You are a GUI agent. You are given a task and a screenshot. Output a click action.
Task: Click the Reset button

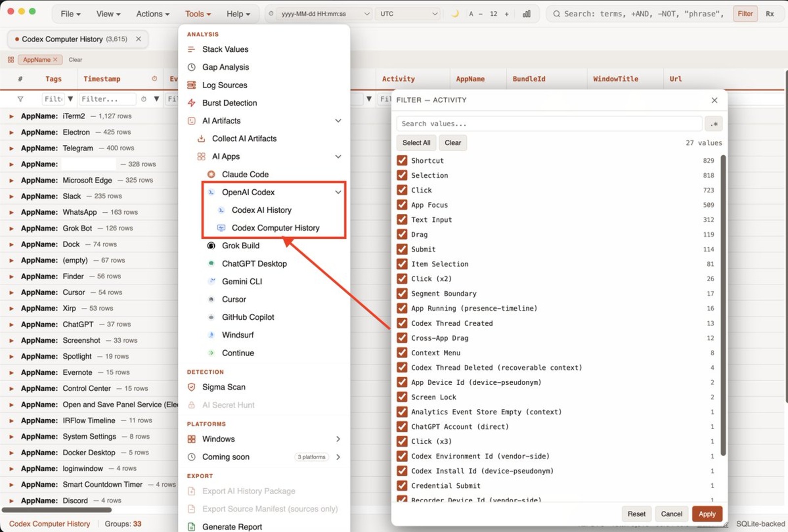pos(636,514)
